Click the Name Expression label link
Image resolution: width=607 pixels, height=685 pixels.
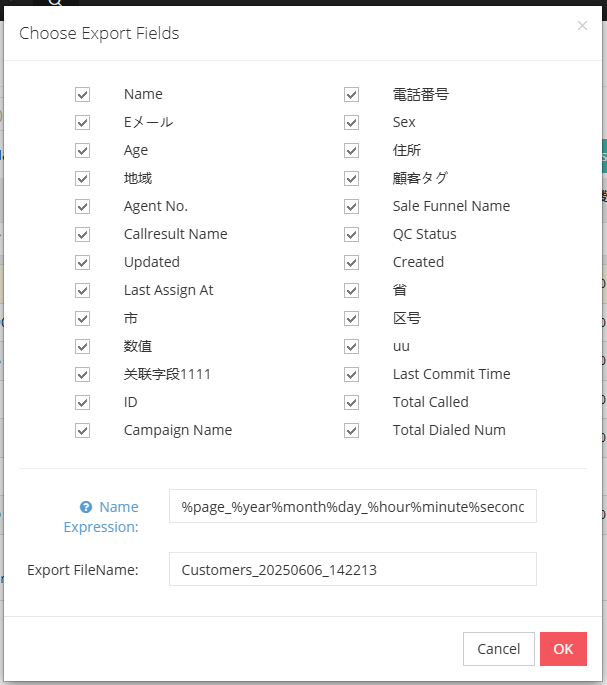click(101, 517)
